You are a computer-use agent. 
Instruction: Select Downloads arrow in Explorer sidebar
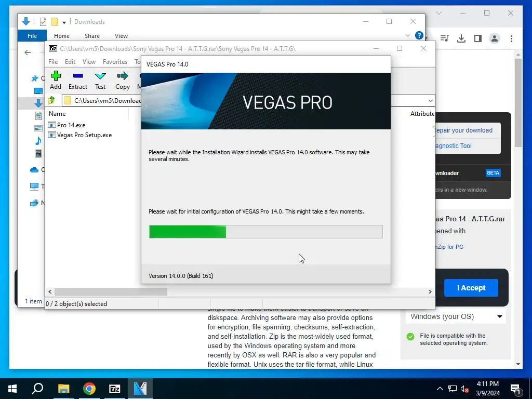38,103
